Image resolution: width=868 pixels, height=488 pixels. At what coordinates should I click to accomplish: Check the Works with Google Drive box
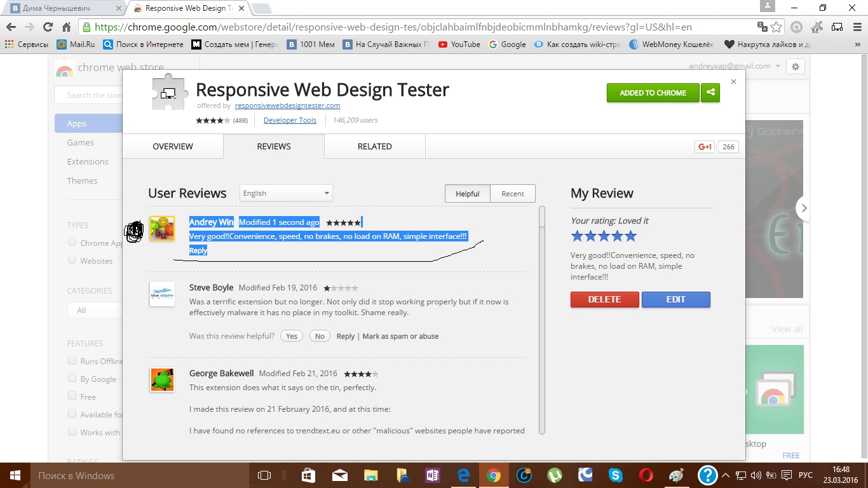[x=72, y=431]
